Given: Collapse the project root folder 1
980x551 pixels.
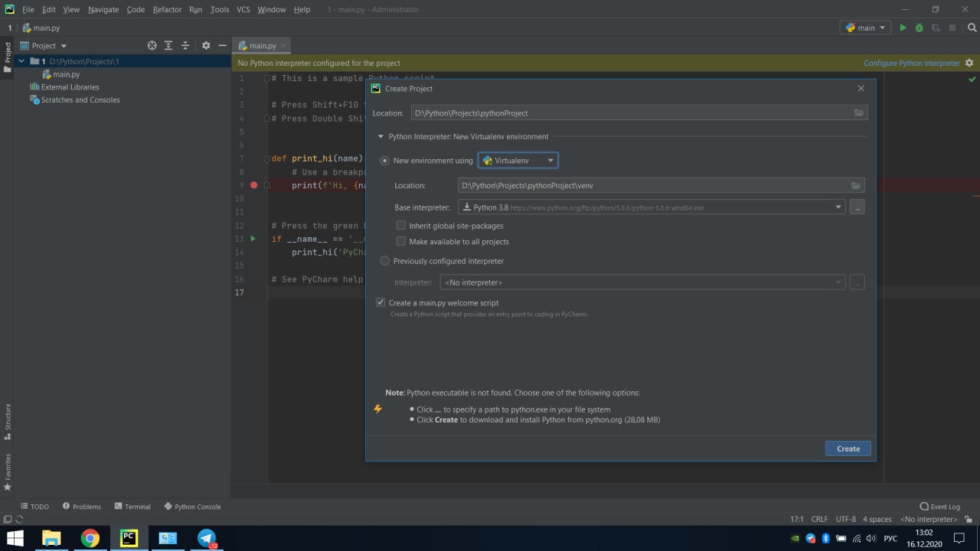Looking at the screenshot, I should coord(21,61).
